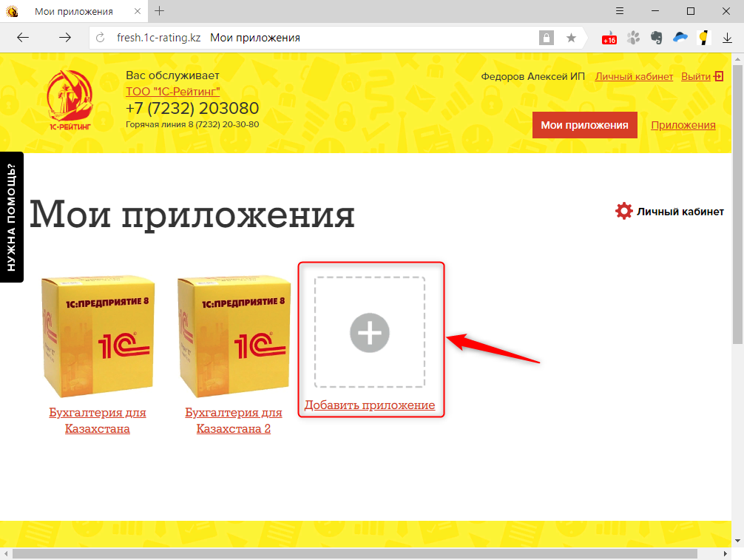Open the НУЖНА ПОМОЩЬ? side tab

click(x=11, y=217)
